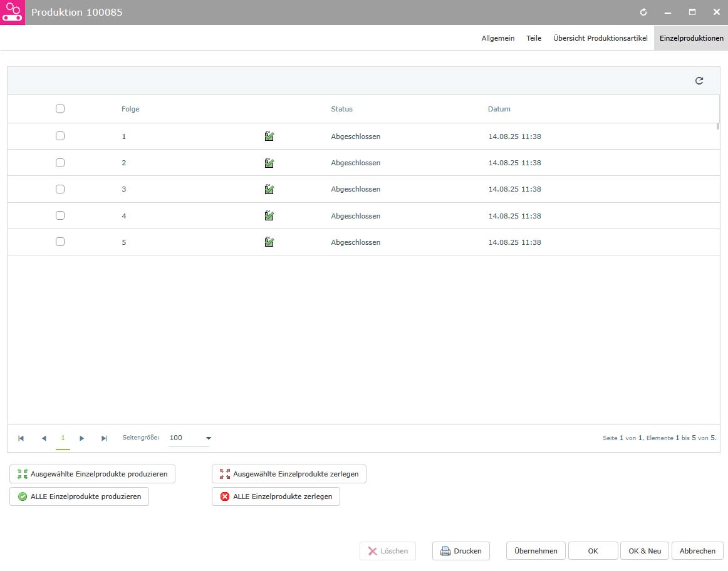Select page number 1 in pager
The image size is (728, 571).
(x=63, y=438)
